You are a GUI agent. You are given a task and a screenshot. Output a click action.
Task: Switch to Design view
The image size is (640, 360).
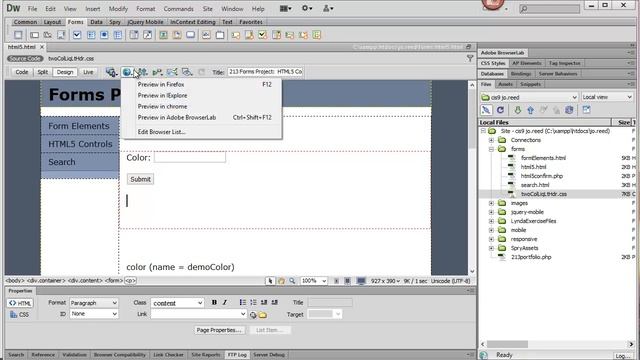64,72
